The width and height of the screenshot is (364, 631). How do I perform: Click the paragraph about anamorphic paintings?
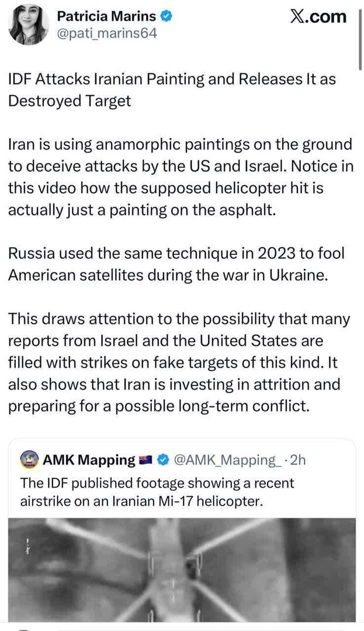click(181, 178)
